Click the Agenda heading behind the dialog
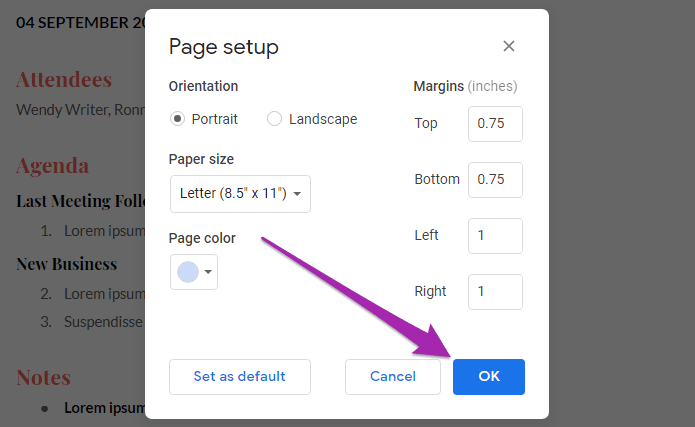This screenshot has width=695, height=427. click(x=53, y=166)
